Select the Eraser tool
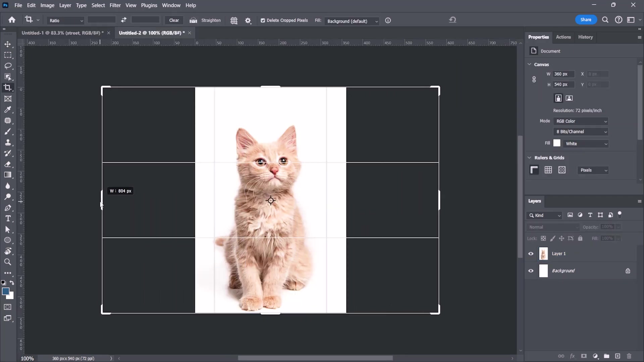644x362 pixels. point(8,164)
